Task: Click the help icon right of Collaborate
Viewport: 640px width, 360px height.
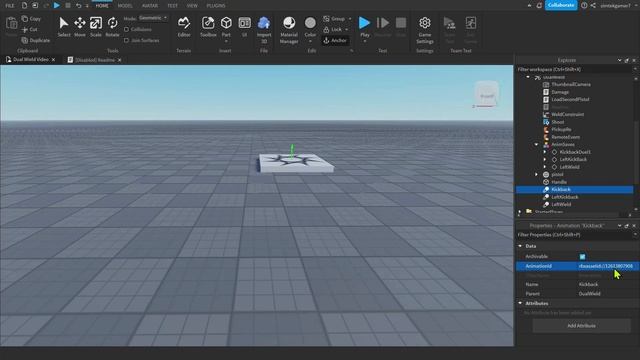Action: (584, 6)
